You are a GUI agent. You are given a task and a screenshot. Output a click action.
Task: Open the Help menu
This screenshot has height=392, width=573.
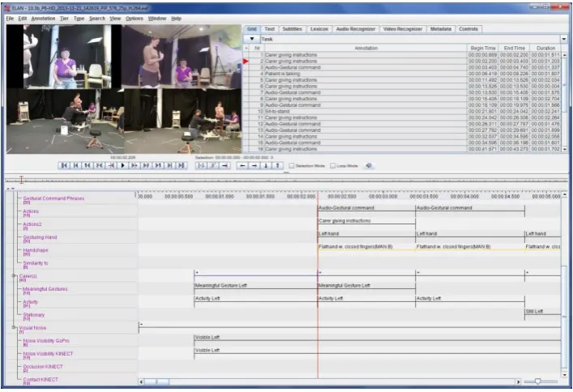click(x=176, y=19)
